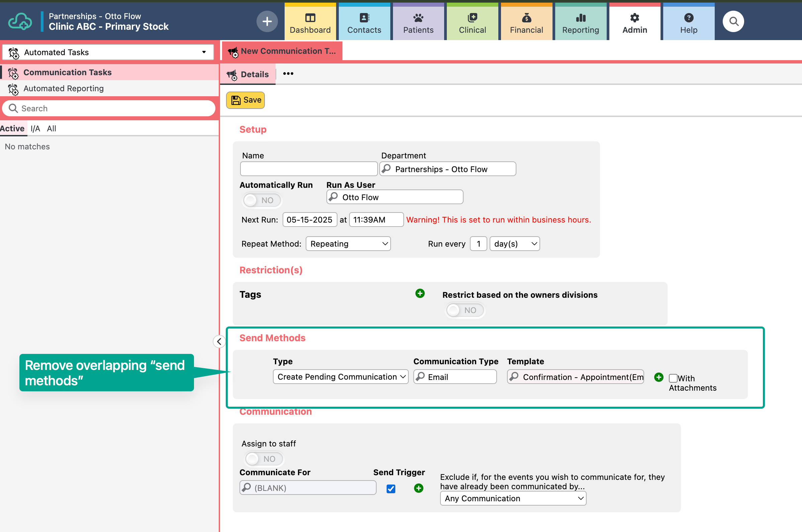
Task: Click the Department field Partnerships - Otto Flow
Action: [x=448, y=169]
